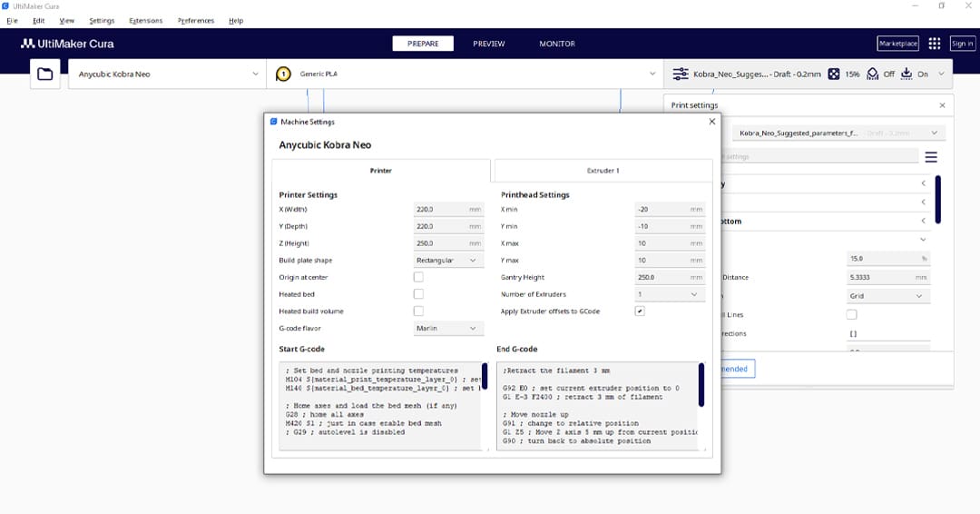Click the infill density 15.0 field
Viewport: 980px width, 514px height.
coord(888,258)
